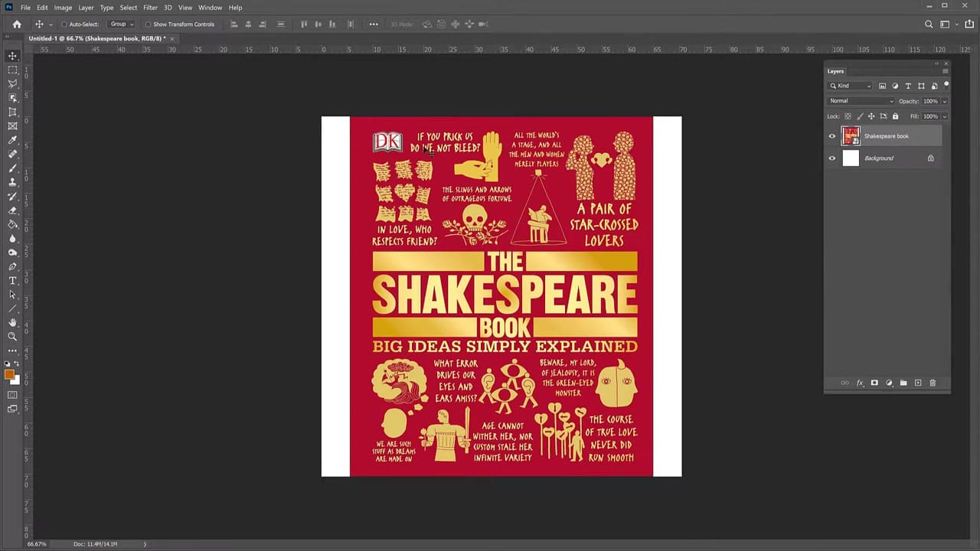Viewport: 980px width, 551px height.
Task: Activate the Zoom tool
Action: pyautogui.click(x=12, y=336)
